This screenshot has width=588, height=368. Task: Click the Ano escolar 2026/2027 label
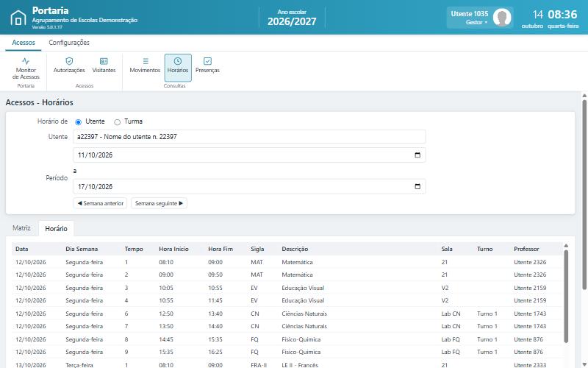[x=292, y=18]
